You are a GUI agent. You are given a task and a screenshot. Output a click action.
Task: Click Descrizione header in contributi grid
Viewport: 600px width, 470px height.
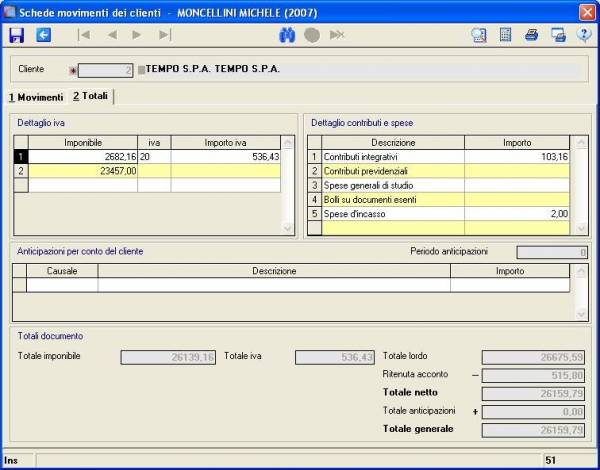click(x=393, y=143)
